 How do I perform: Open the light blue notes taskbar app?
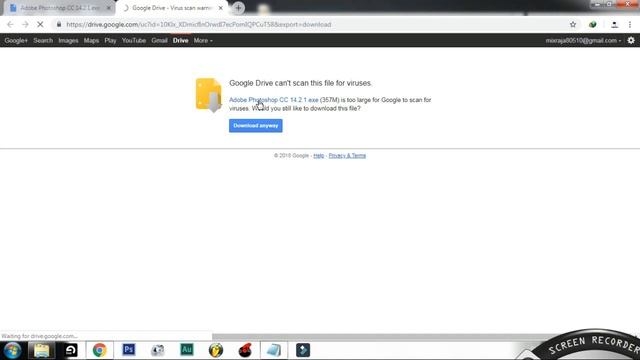click(x=274, y=350)
